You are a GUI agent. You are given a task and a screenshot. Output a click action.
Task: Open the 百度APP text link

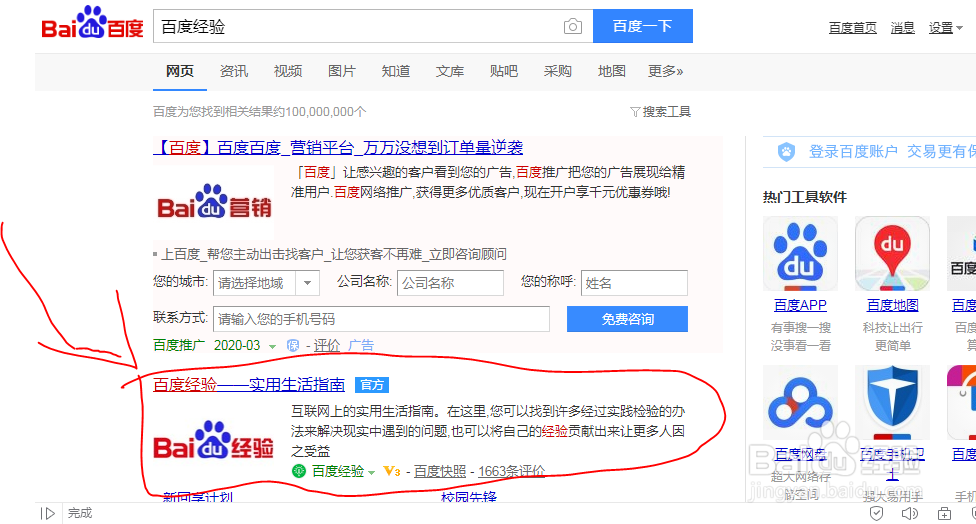800,305
